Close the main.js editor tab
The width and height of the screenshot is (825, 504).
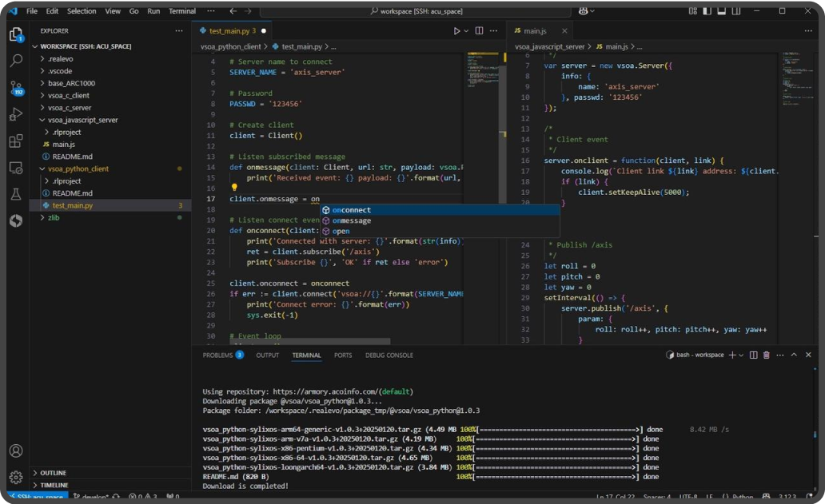[x=564, y=31]
